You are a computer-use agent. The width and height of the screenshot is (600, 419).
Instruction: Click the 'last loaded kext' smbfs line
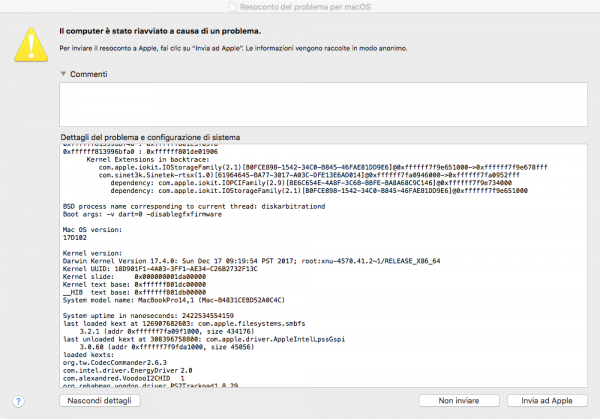click(184, 324)
